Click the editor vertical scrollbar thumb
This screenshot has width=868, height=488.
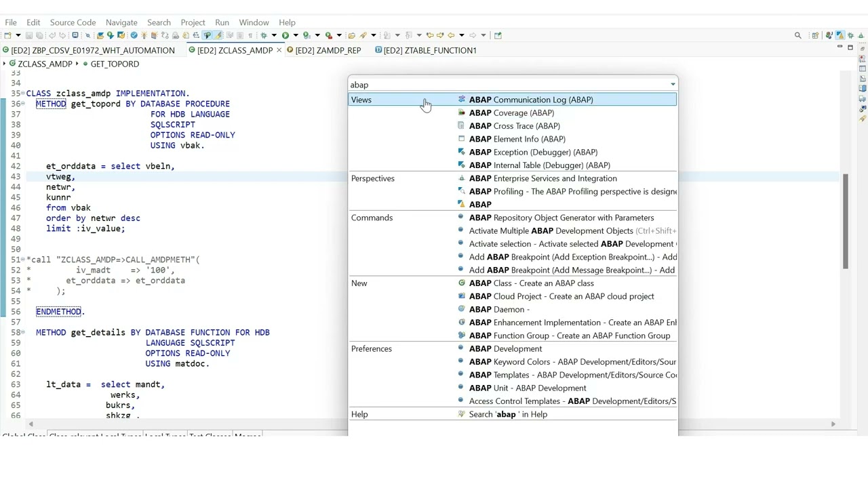click(846, 221)
